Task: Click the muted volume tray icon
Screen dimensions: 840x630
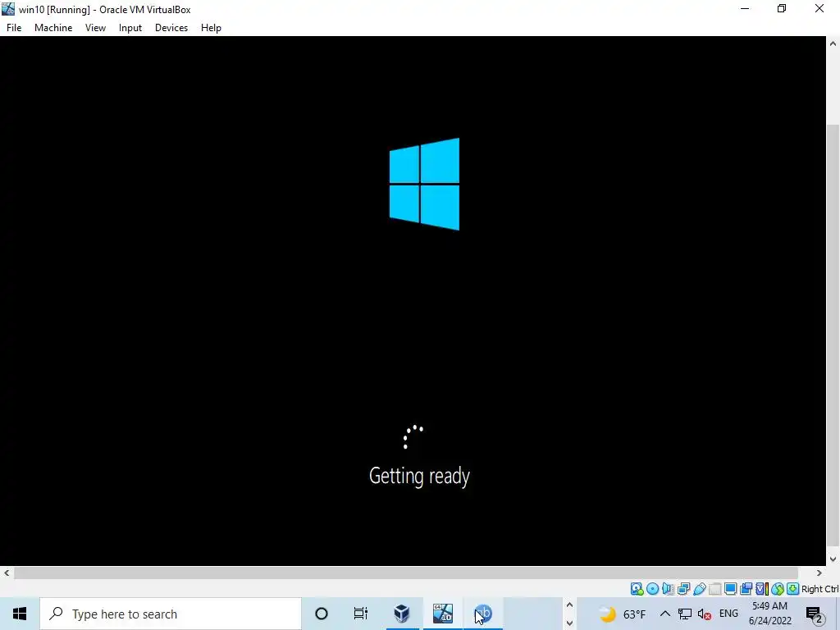Action: pos(705,614)
